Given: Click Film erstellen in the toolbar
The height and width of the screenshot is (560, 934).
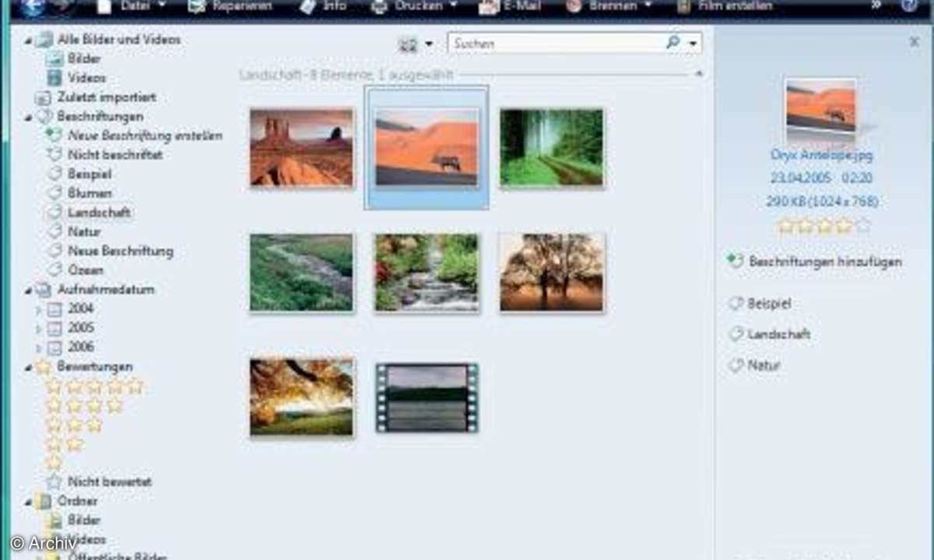Looking at the screenshot, I should click(725, 6).
